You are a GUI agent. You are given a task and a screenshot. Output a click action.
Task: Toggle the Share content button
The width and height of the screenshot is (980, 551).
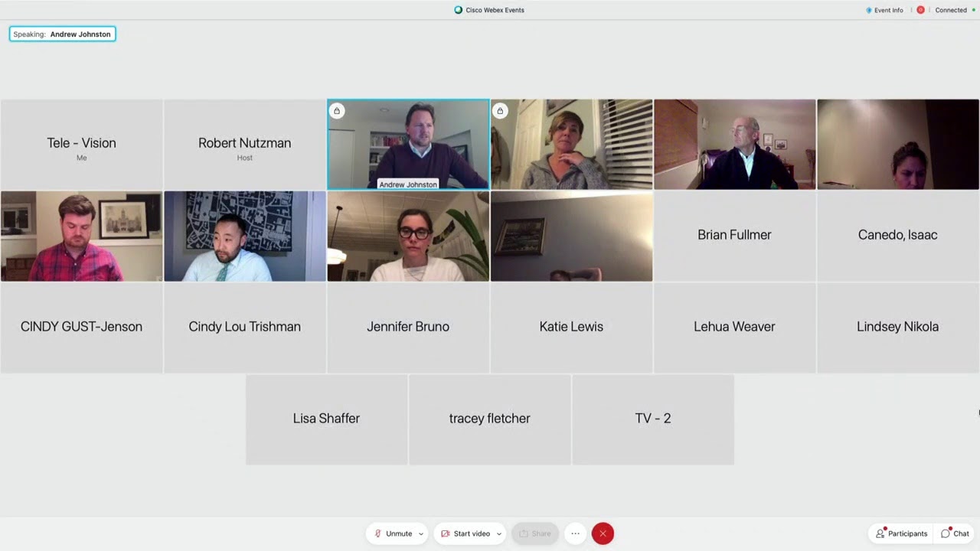coord(535,533)
